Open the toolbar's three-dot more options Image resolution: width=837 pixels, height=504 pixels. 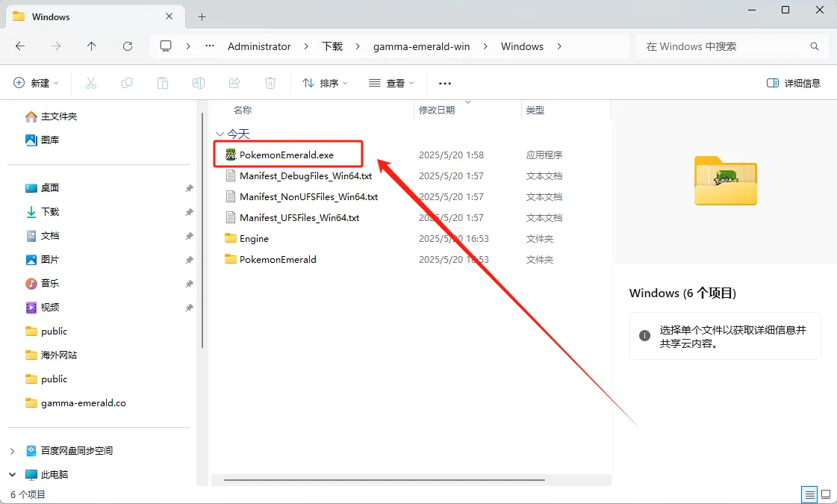tap(445, 84)
